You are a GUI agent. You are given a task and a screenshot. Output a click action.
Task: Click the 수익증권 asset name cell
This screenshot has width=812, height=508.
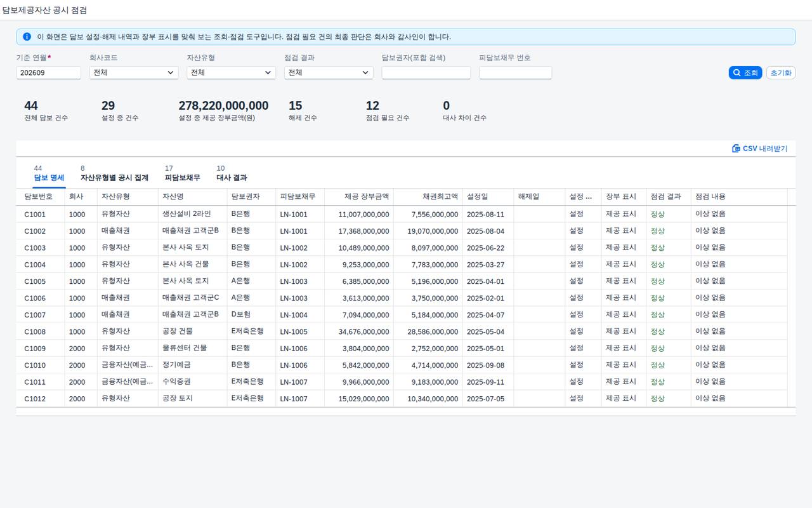[x=193, y=382]
